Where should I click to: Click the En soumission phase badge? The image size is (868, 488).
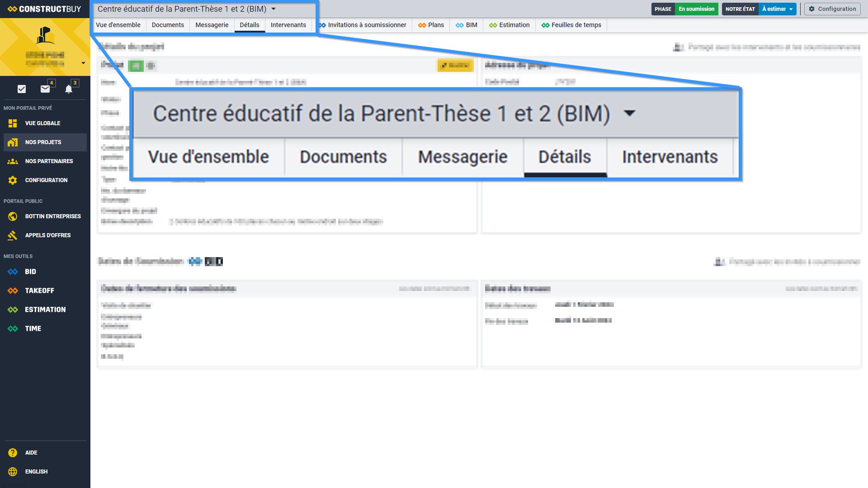696,9
